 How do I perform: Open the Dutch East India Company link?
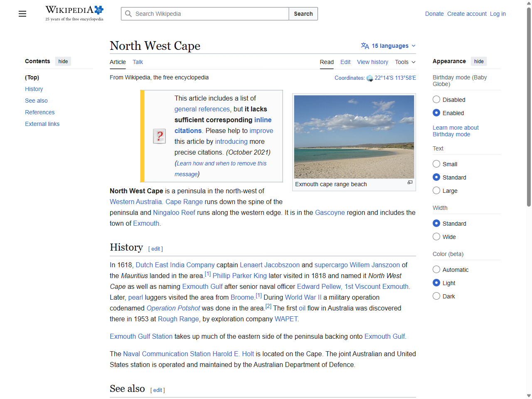pyautogui.click(x=175, y=265)
